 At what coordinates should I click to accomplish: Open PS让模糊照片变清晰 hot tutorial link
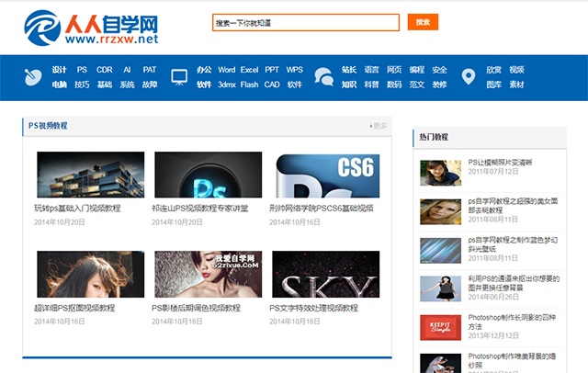[500, 162]
